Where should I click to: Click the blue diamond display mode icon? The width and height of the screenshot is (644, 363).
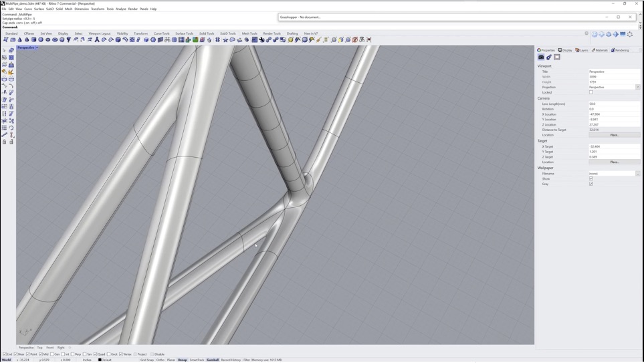tap(616, 35)
